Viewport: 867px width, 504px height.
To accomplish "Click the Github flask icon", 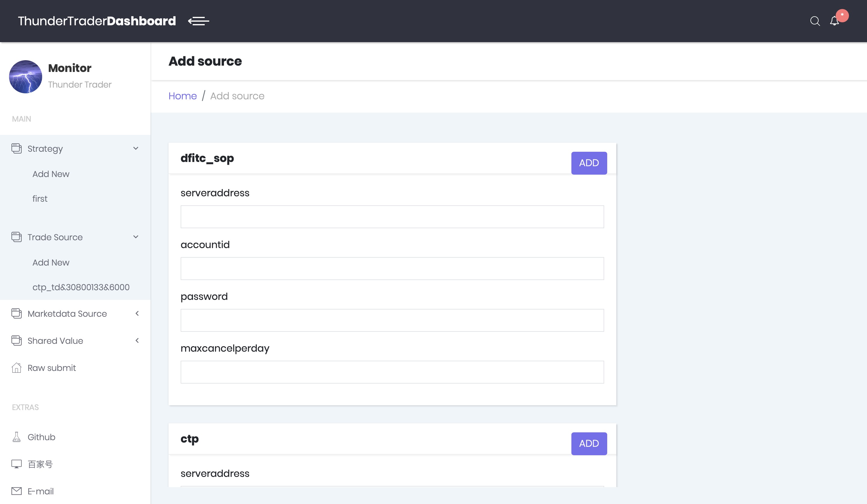I will pos(17,437).
